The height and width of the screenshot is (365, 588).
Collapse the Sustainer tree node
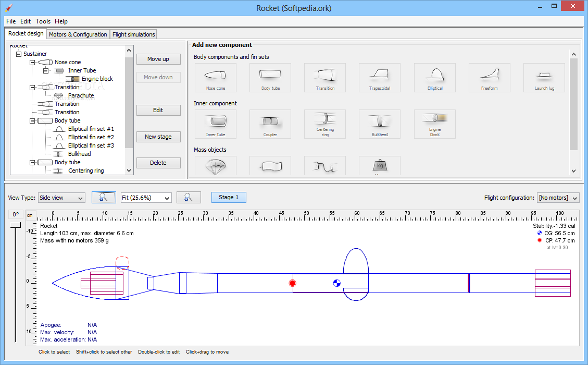[19, 54]
